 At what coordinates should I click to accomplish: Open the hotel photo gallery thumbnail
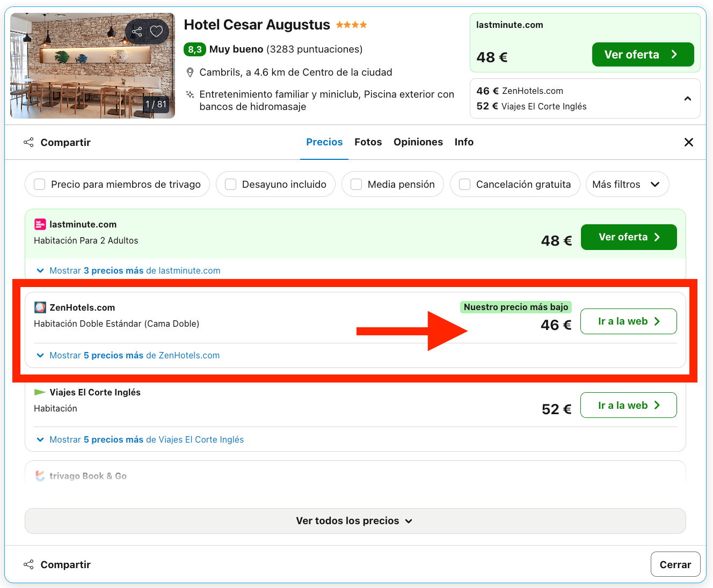pyautogui.click(x=92, y=65)
